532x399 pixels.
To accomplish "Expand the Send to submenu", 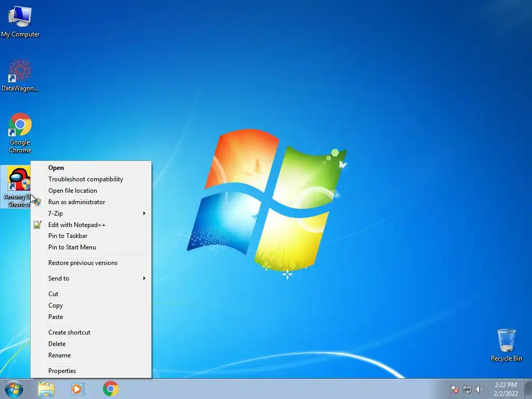I will [x=91, y=278].
